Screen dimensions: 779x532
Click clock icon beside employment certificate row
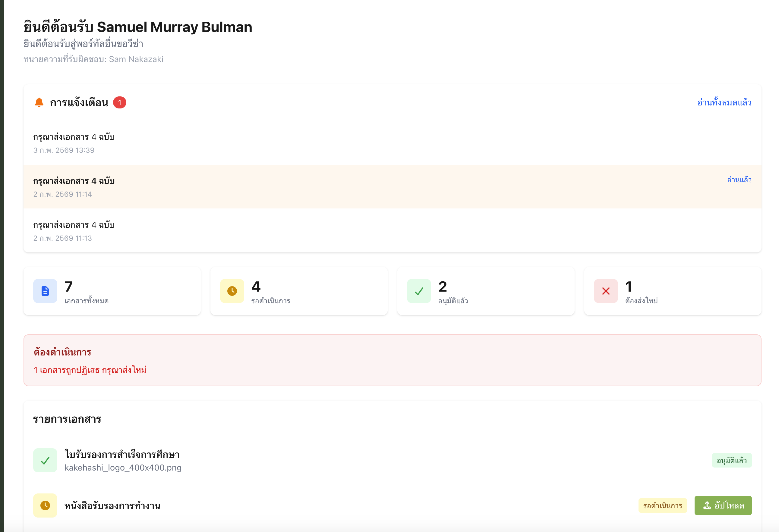tap(45, 505)
